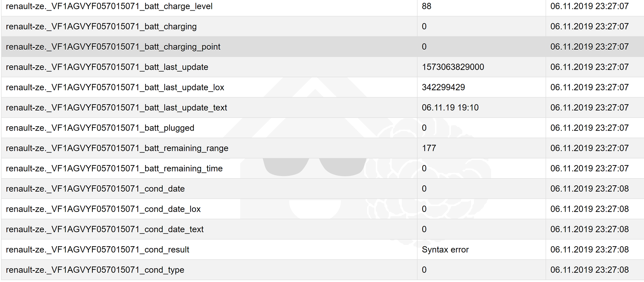Click the last update text 06.11.19 19:10
The height and width of the screenshot is (282, 644).
(450, 107)
